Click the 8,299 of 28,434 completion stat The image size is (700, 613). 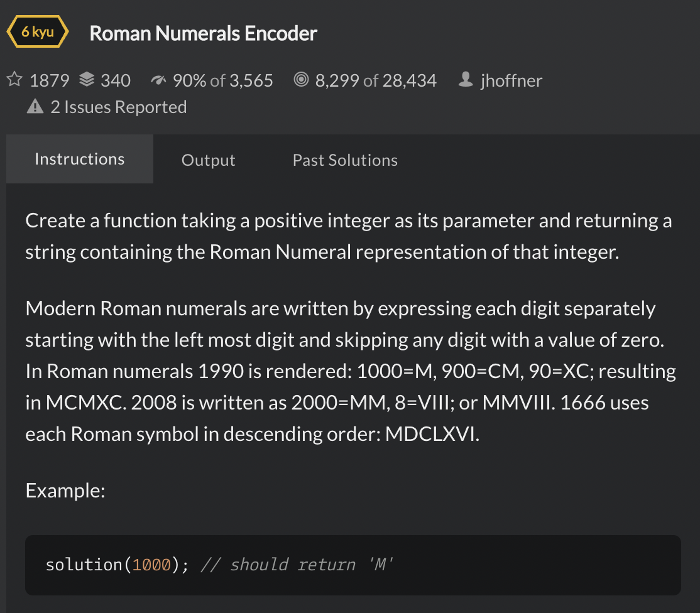(x=376, y=81)
